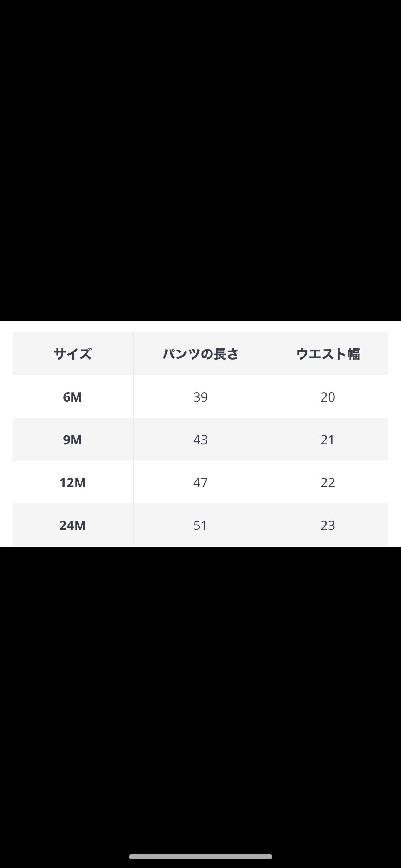
Task: Tap waist width value 21
Action: point(328,440)
